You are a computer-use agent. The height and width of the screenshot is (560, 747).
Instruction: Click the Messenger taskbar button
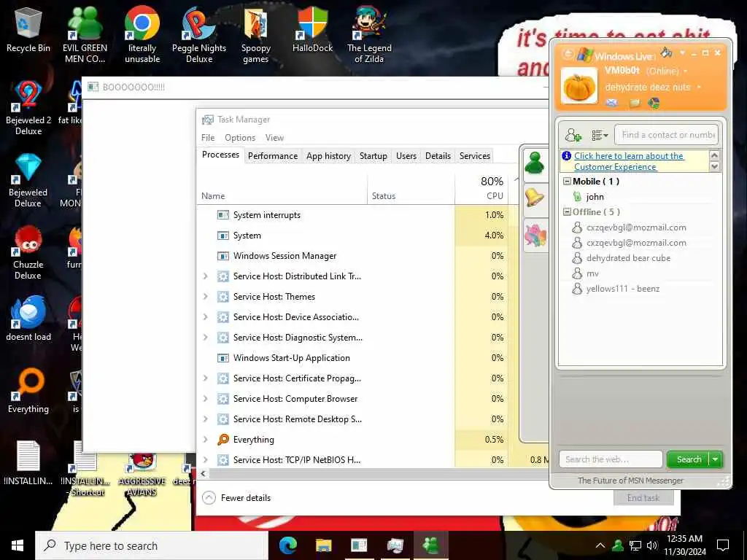(x=431, y=545)
